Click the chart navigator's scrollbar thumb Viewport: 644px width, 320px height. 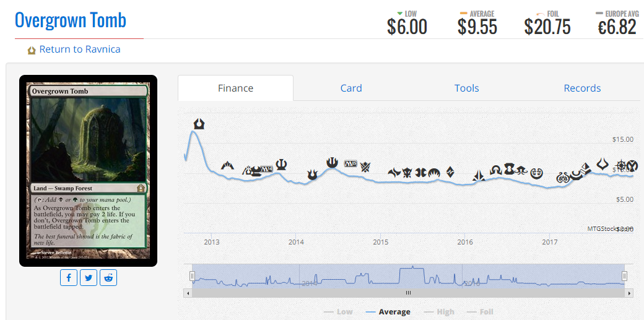click(409, 293)
